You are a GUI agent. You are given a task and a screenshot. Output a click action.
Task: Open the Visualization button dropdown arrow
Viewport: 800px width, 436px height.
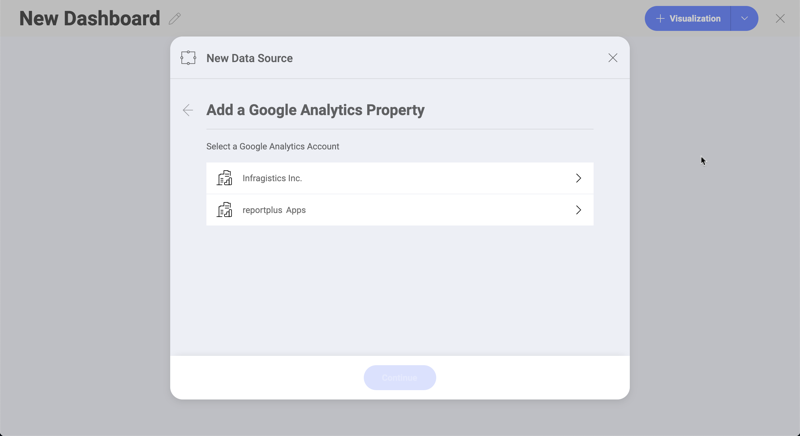pos(744,18)
